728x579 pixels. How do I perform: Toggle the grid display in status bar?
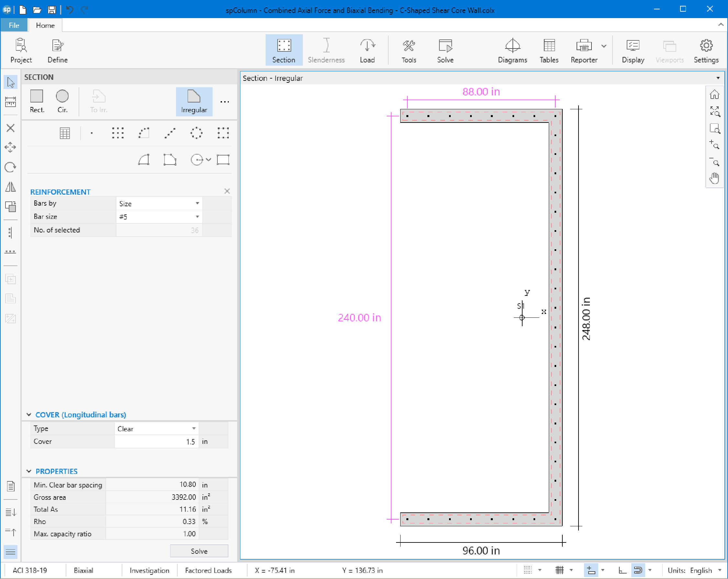click(559, 570)
